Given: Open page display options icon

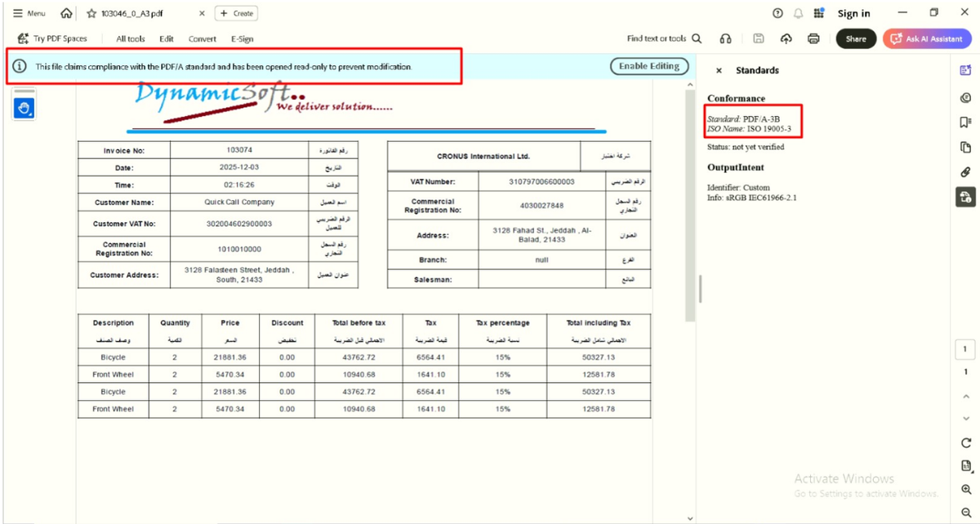Looking at the screenshot, I should [x=965, y=466].
